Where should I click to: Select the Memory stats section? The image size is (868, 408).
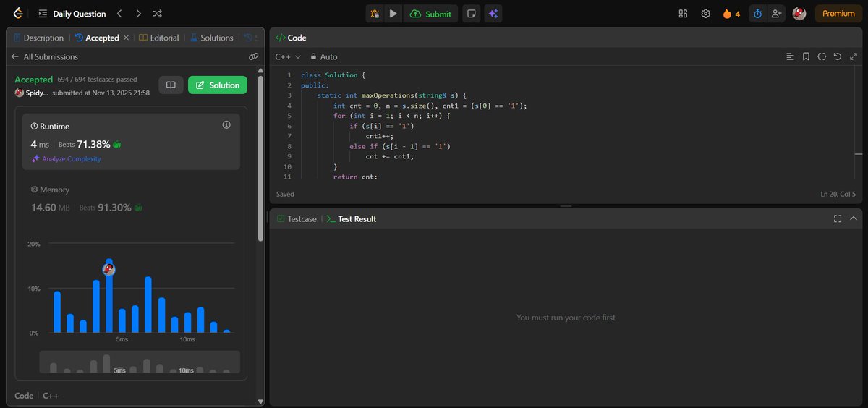[131, 199]
